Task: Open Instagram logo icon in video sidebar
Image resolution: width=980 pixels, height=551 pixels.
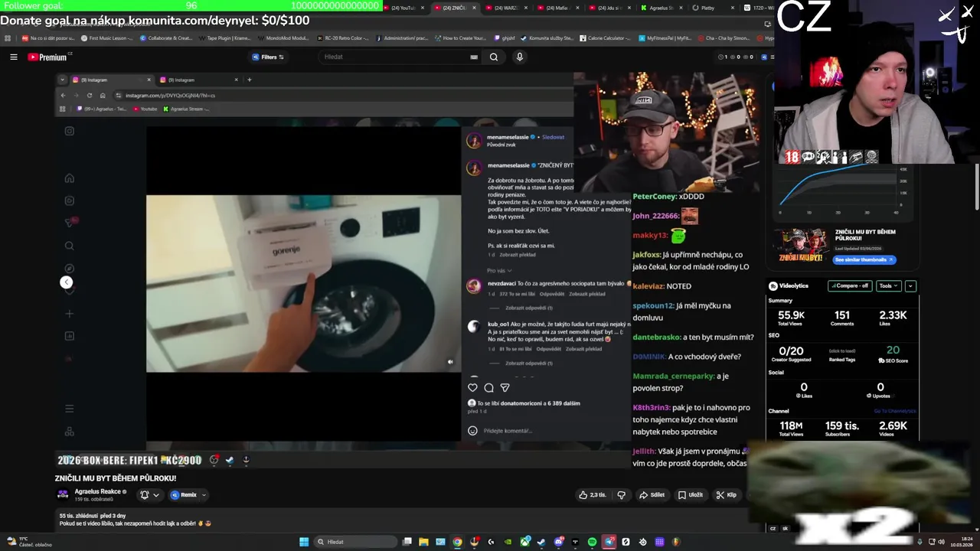Action: point(69,131)
